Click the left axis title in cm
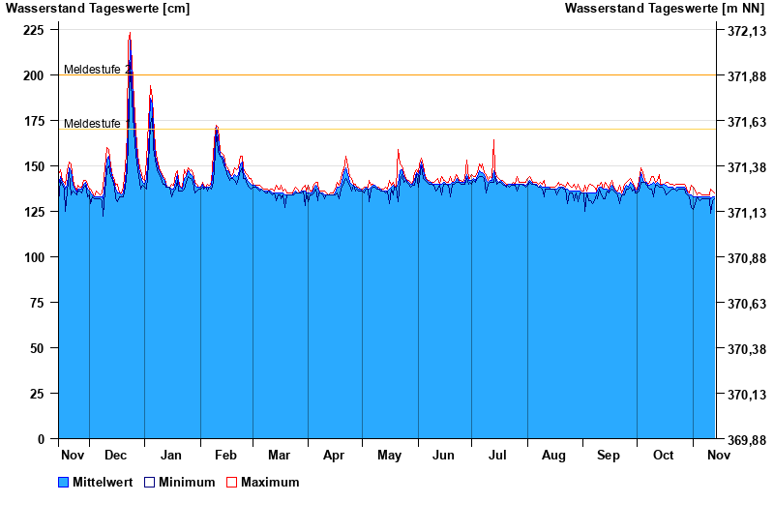774x532 pixels. click(98, 9)
